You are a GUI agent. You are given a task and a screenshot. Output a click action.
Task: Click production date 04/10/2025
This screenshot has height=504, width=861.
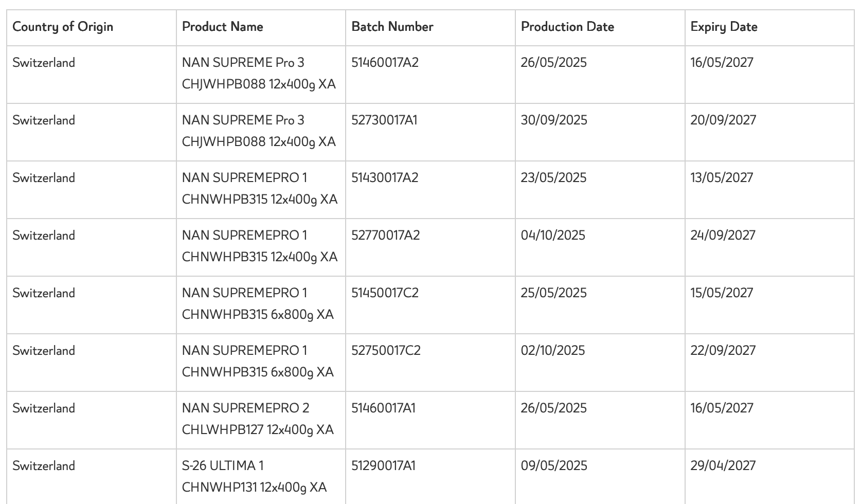[553, 236]
